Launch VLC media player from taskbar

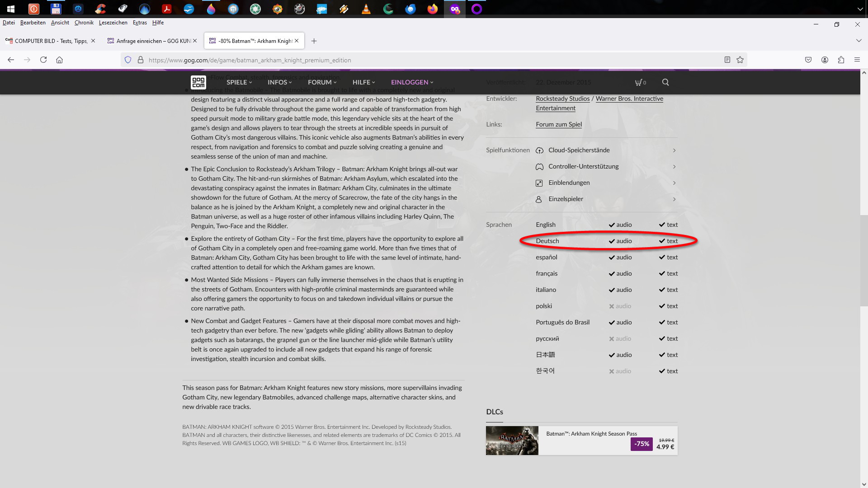pos(366,9)
